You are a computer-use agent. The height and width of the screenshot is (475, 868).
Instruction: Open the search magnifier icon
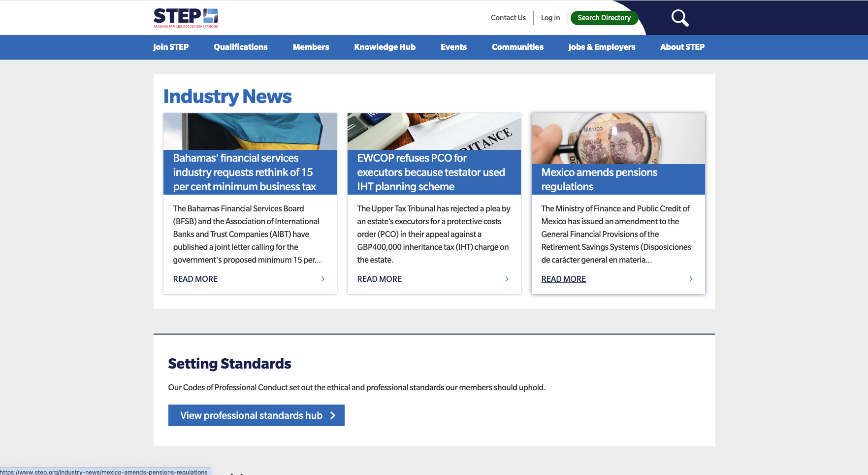point(679,18)
